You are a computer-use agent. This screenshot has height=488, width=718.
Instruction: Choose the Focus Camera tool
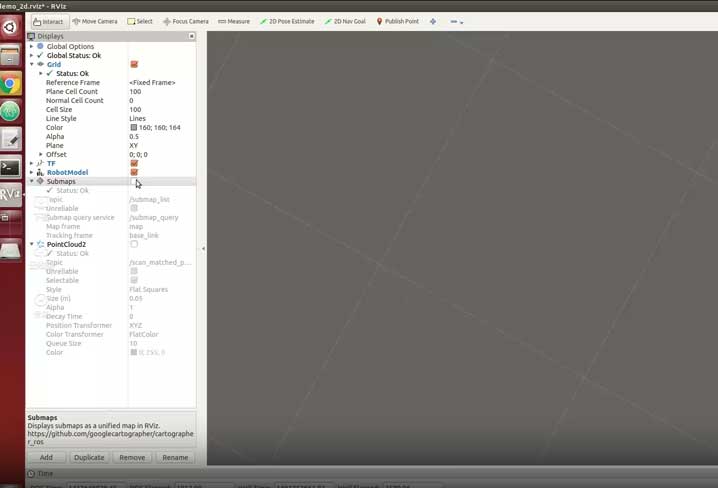[185, 21]
